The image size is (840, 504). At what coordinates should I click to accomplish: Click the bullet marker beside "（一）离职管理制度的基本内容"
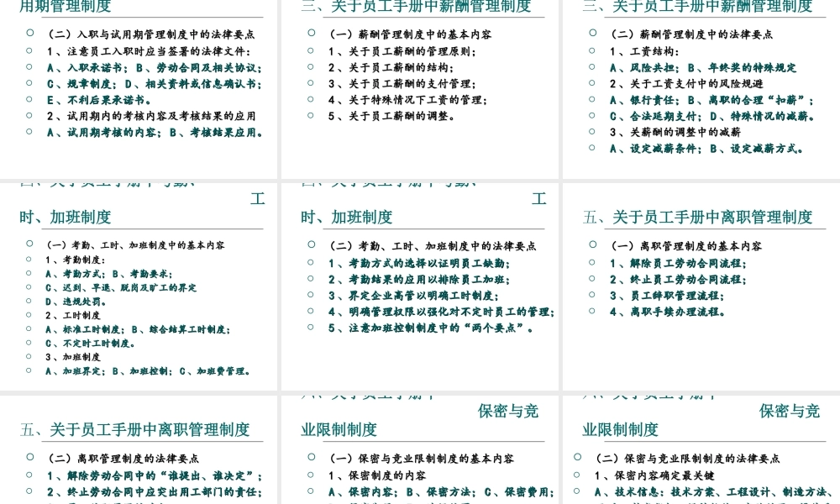coord(591,245)
